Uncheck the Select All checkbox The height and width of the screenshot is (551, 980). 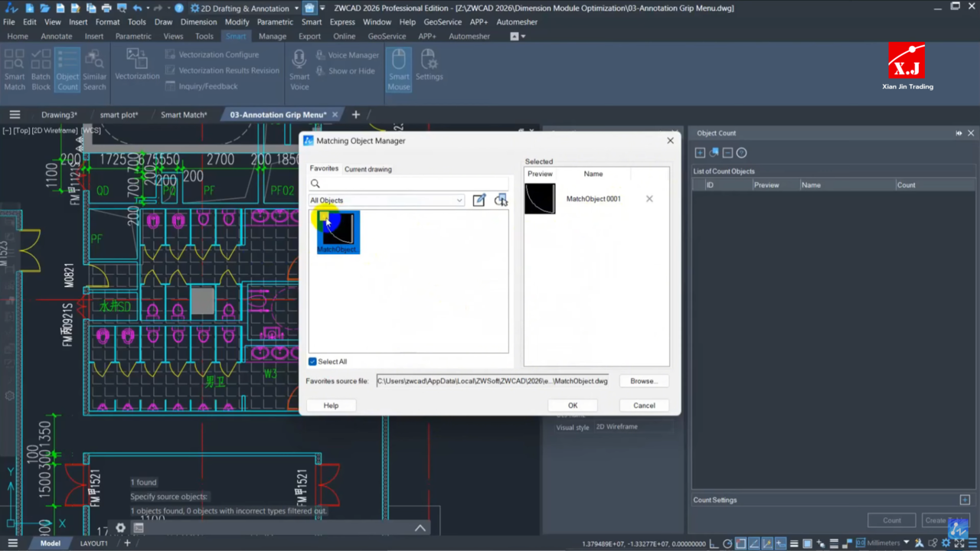click(312, 362)
